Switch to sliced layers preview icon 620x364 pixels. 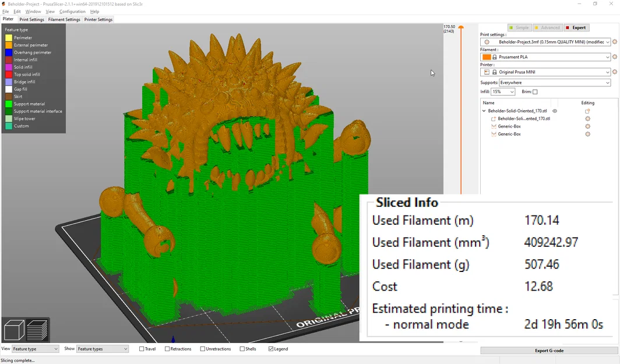[x=37, y=330]
